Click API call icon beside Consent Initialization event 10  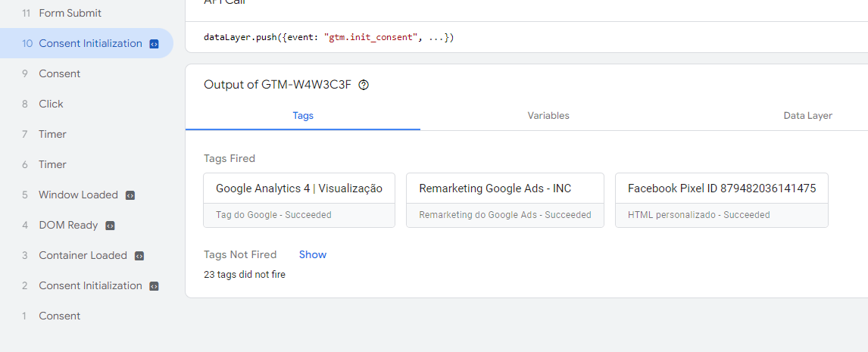155,44
